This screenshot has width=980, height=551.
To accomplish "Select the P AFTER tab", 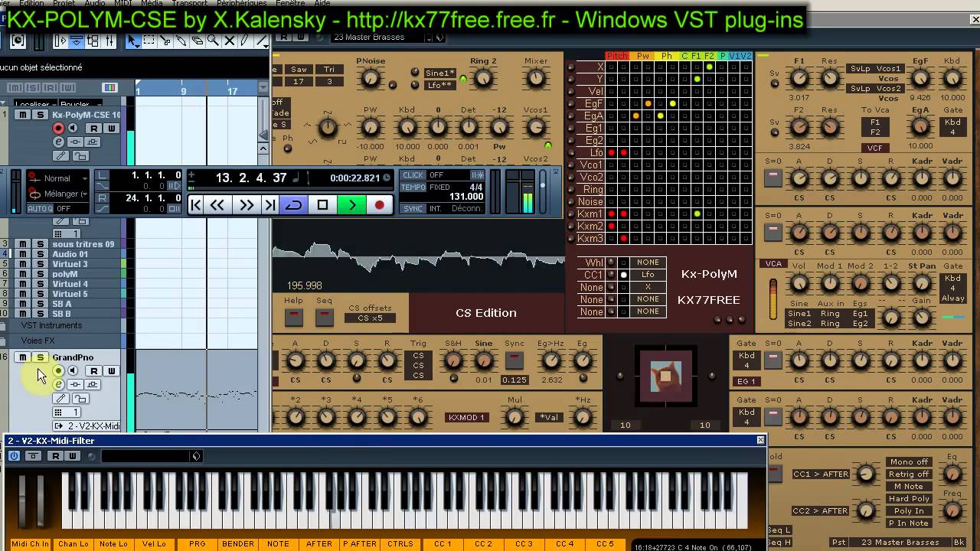I will click(359, 544).
